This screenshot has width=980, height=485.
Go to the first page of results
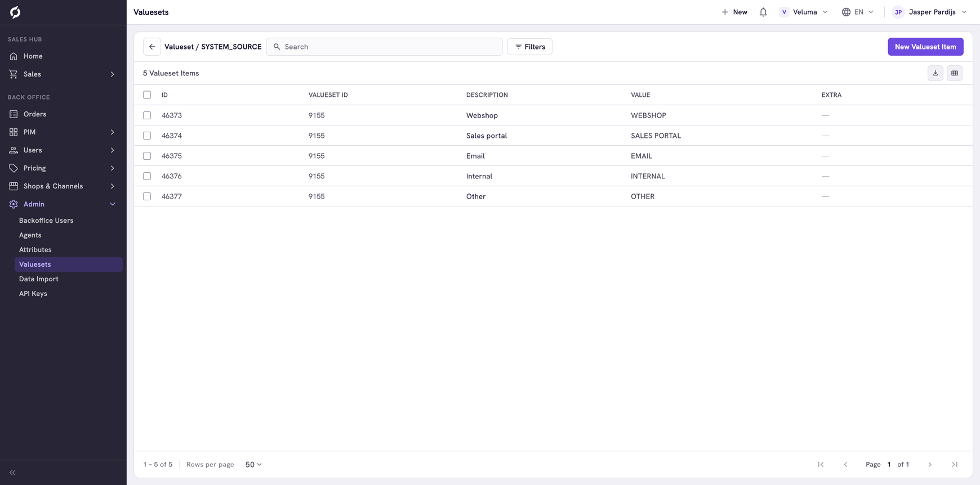coord(821,465)
